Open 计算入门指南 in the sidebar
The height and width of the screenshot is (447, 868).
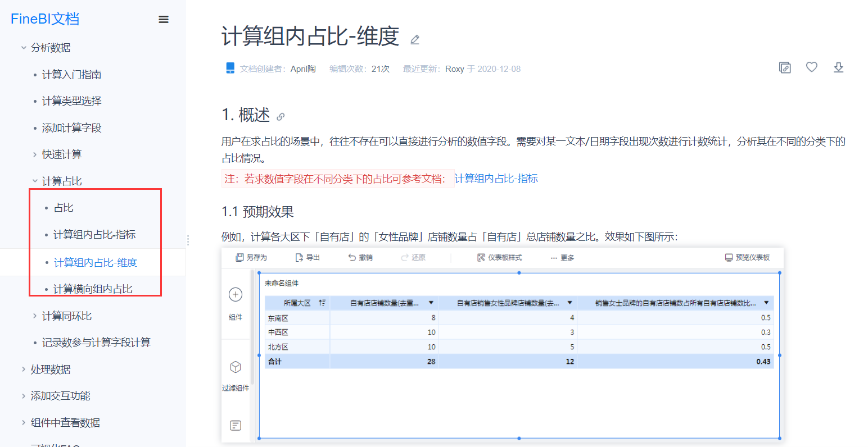pyautogui.click(x=71, y=75)
